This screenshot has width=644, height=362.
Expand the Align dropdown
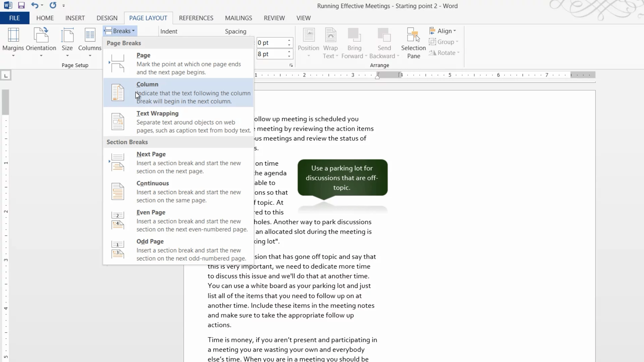[x=443, y=31]
